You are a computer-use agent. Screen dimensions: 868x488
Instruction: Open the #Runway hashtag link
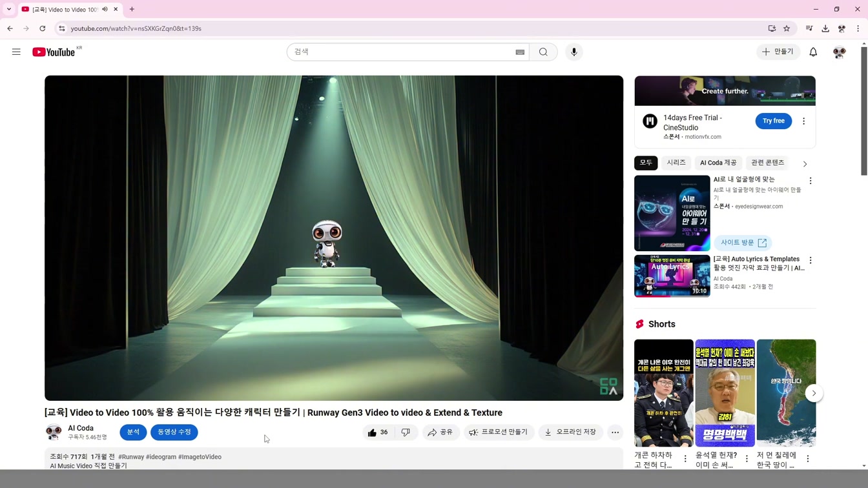tap(131, 457)
